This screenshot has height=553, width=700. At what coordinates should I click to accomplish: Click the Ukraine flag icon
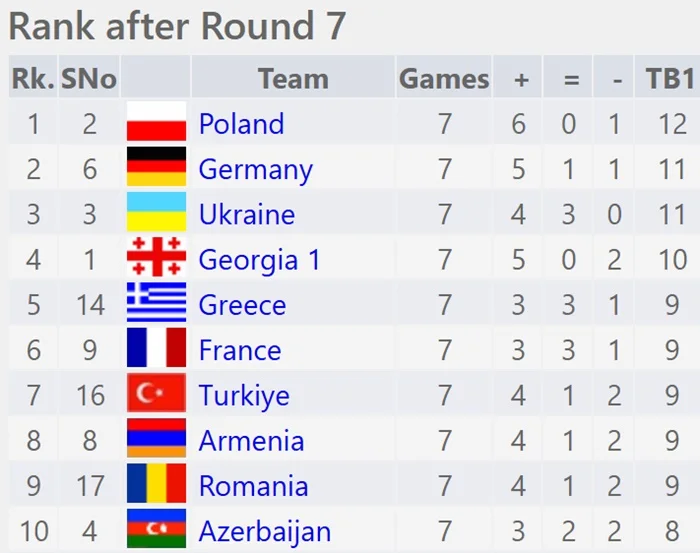coord(156,214)
